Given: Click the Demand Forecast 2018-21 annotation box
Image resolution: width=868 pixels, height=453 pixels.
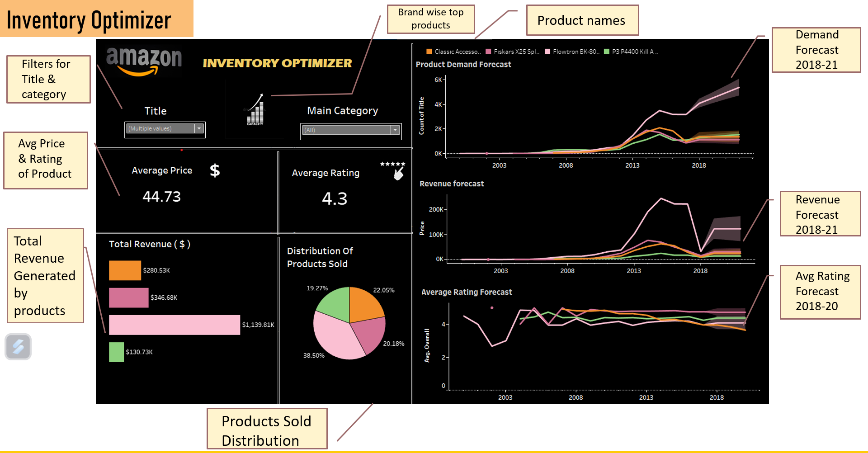Looking at the screenshot, I should coord(816,50).
